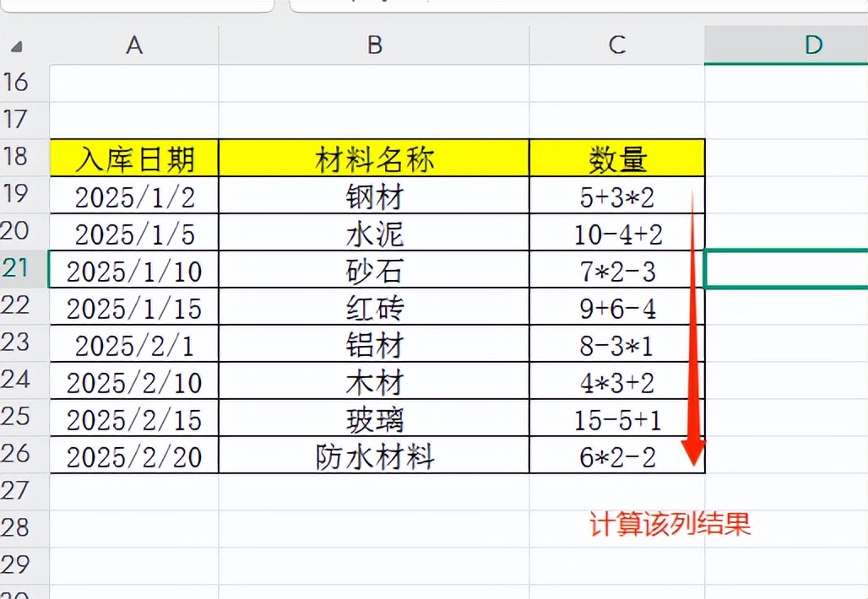The image size is (868, 599).
Task: Click the 防水材料 cell
Action: point(374,454)
